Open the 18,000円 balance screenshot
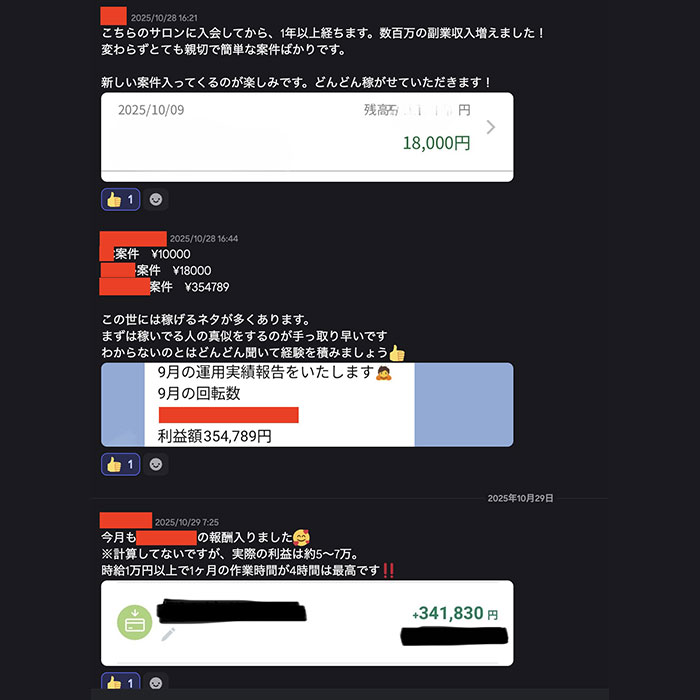700x700 pixels. 307,137
